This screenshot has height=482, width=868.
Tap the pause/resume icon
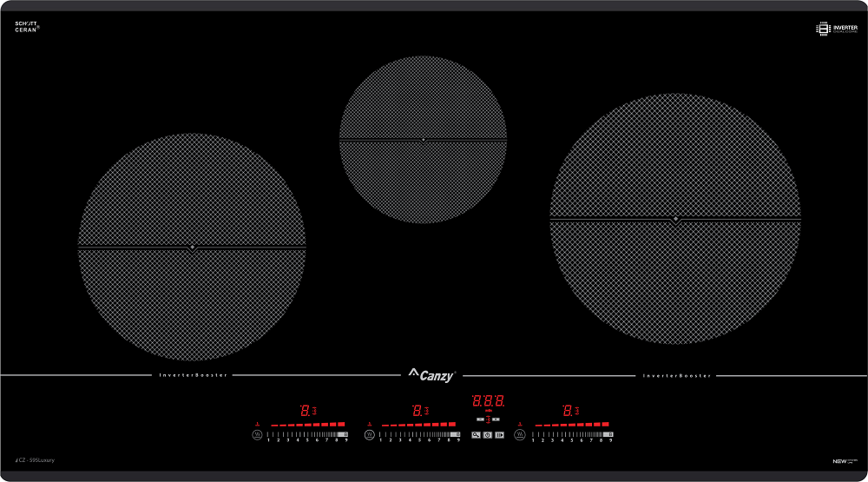pyautogui.click(x=499, y=435)
